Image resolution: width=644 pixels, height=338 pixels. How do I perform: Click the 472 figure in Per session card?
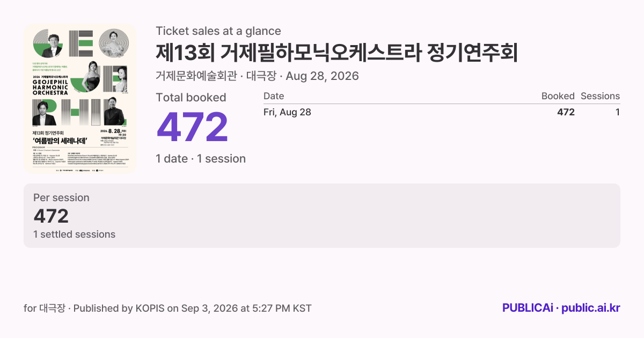[x=51, y=216]
